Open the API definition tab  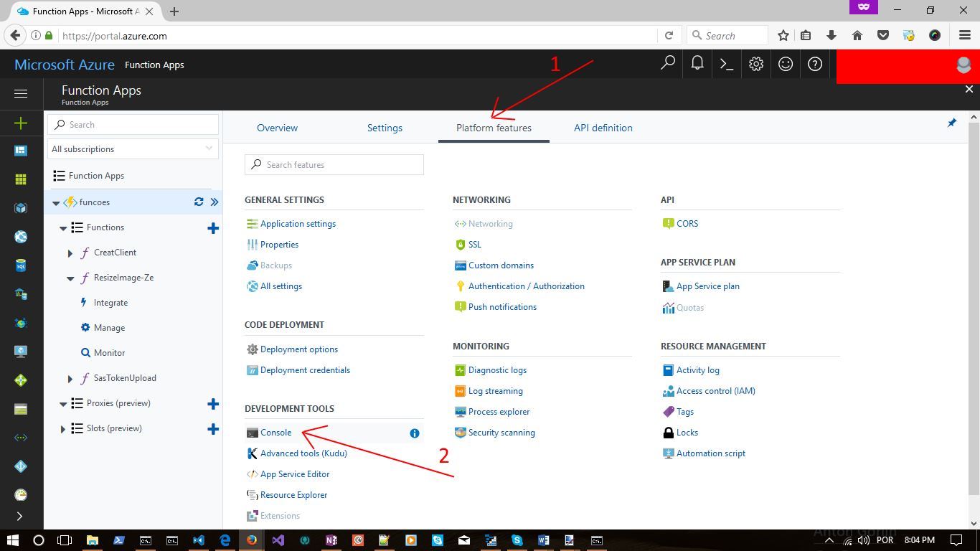click(603, 128)
